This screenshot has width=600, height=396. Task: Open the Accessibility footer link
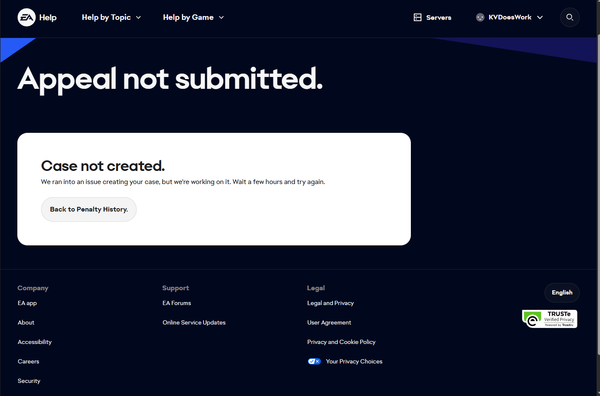click(x=34, y=342)
